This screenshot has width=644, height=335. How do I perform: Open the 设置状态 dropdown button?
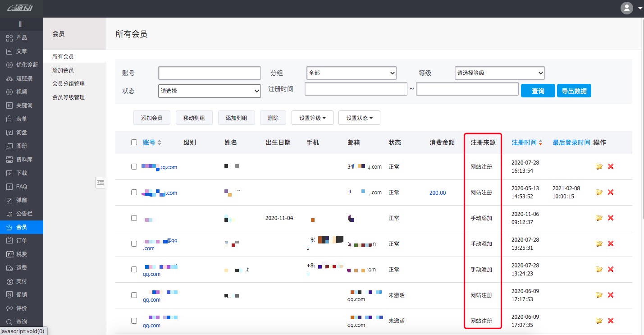359,118
